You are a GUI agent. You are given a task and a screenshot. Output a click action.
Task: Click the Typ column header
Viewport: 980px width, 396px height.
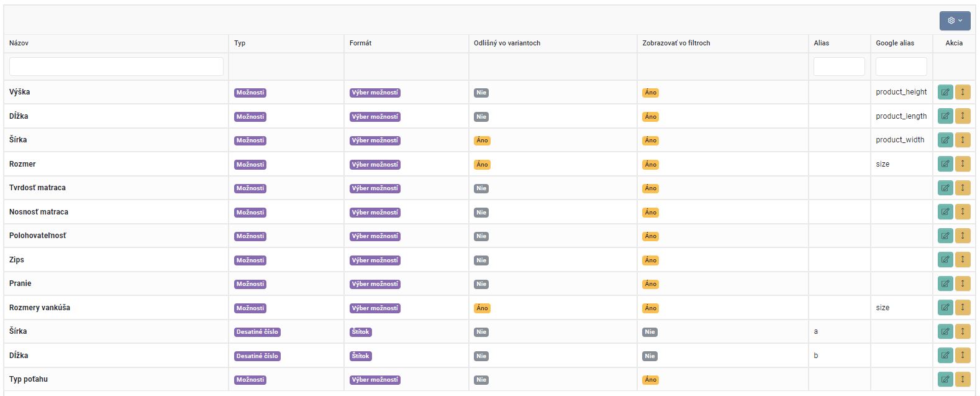coord(240,43)
